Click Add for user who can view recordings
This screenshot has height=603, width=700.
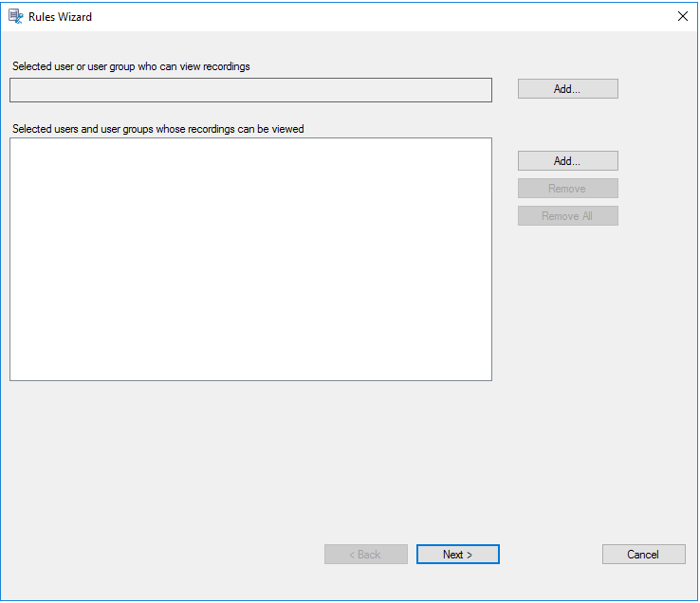pyautogui.click(x=567, y=89)
